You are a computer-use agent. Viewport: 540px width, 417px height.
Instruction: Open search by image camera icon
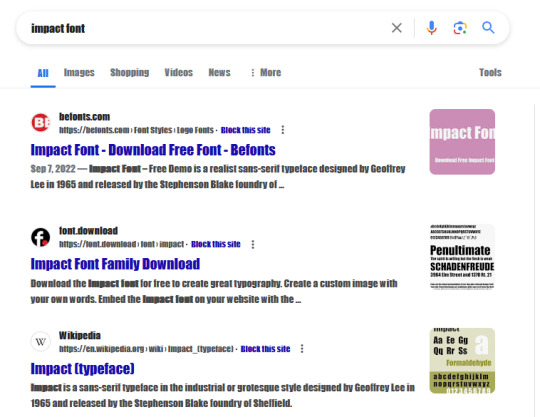460,28
